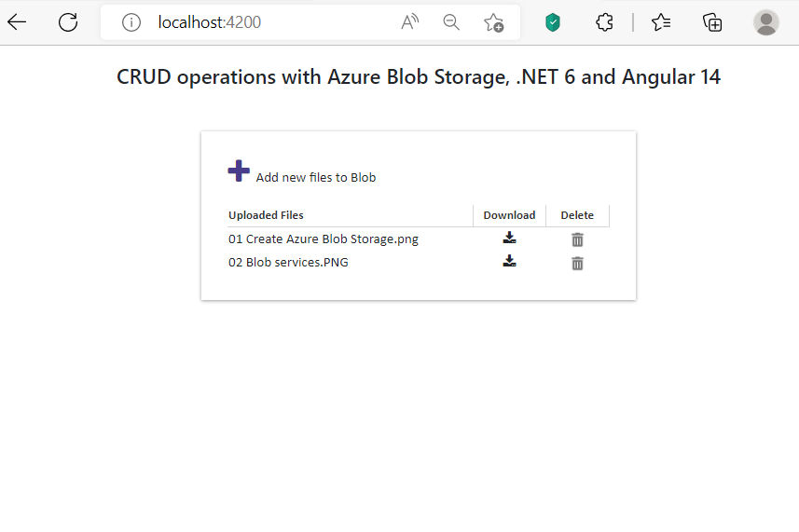Viewport: 799px width, 532px height.
Task: Delete 02 Blob services.PNG file
Action: [577, 263]
